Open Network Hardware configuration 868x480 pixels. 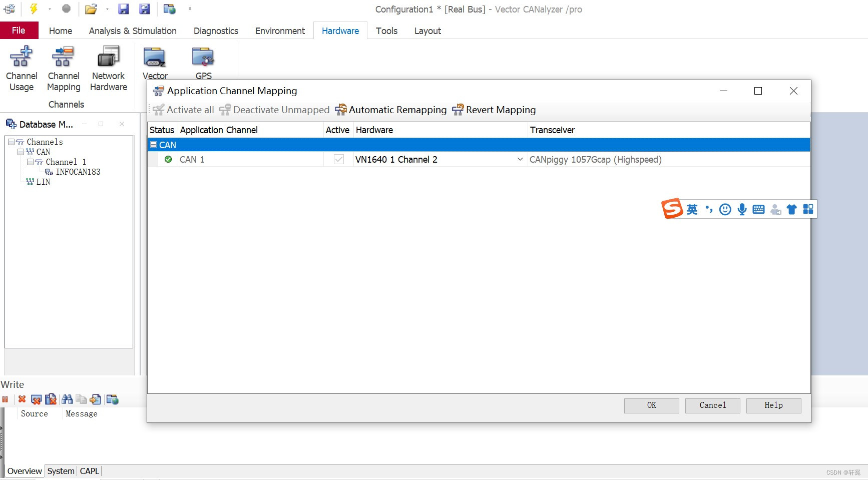[109, 69]
